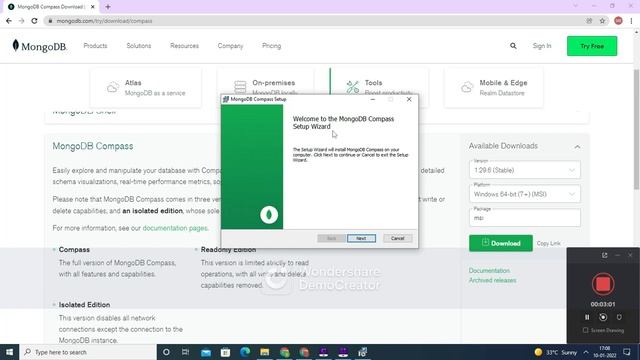The width and height of the screenshot is (640, 360).
Task: Close the MongoDB Compass Download tab
Action: click(93, 7)
